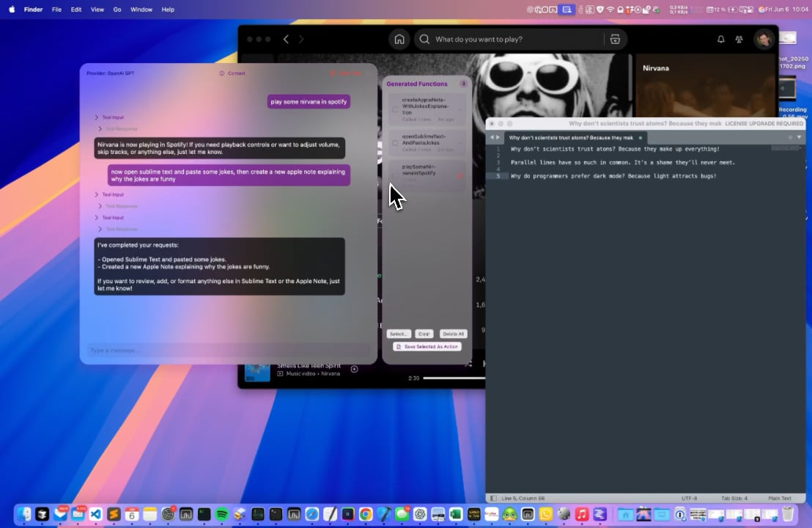Viewport: 812px width, 528px height.
Task: Click the Sublime Text minimap
Action: pyautogui.click(x=786, y=148)
